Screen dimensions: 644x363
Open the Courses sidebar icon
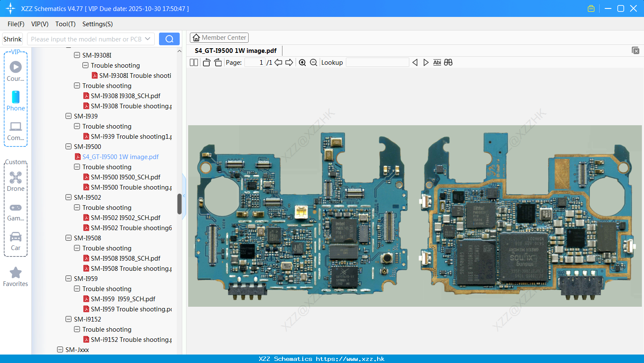[x=16, y=71]
